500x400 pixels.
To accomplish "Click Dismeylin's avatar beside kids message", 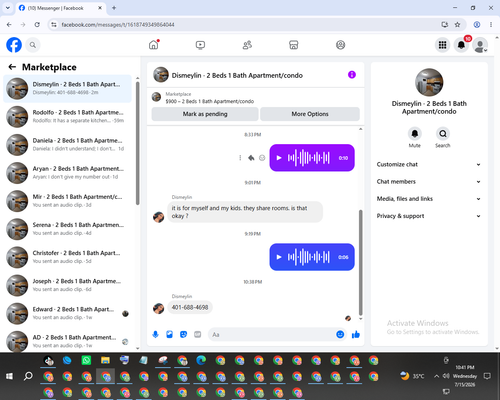I will point(158,217).
